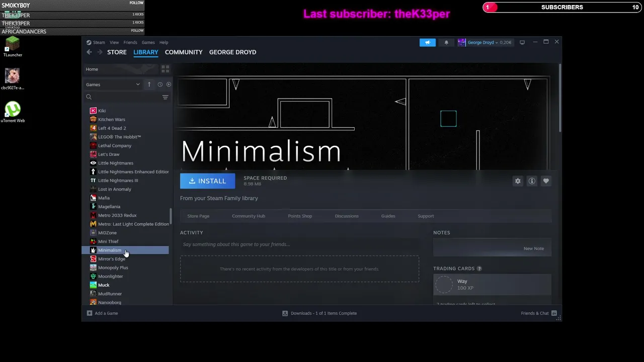Open the Games menu
Screen dimensions: 644x362
[x=148, y=42]
